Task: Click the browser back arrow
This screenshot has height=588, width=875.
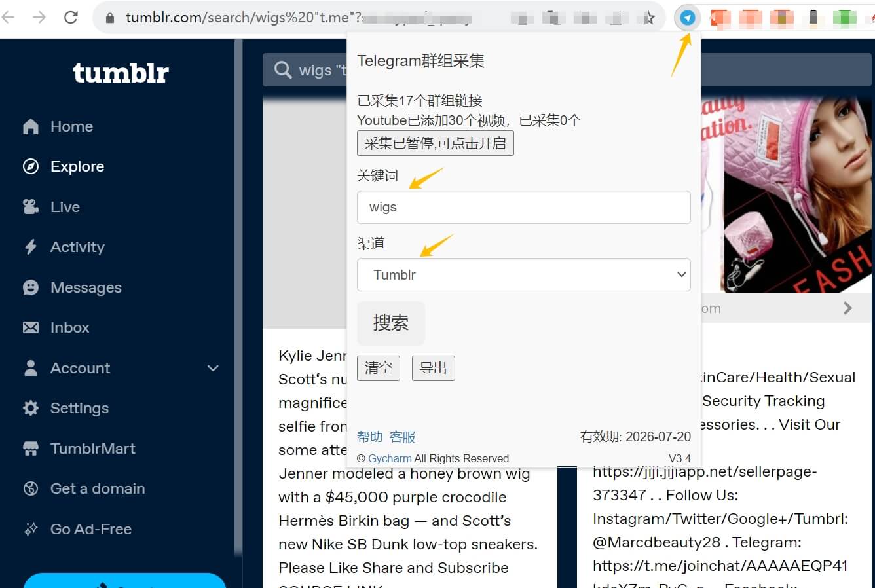Action: click(9, 17)
